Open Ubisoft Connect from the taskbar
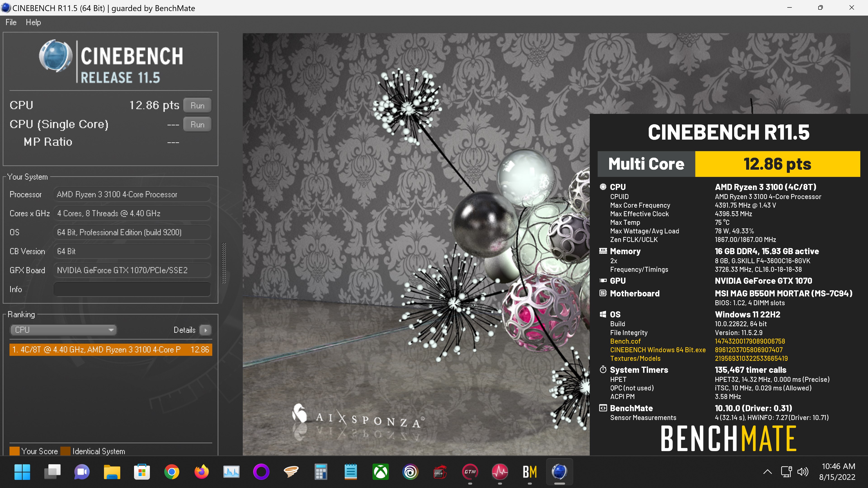The height and width of the screenshot is (488, 868). (410, 472)
